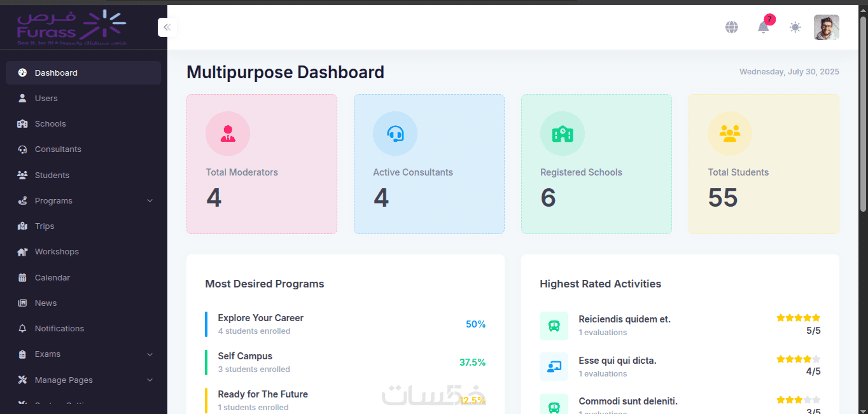Click the Workshops icon in sidebar
This screenshot has height=414, width=868.
pos(22,252)
